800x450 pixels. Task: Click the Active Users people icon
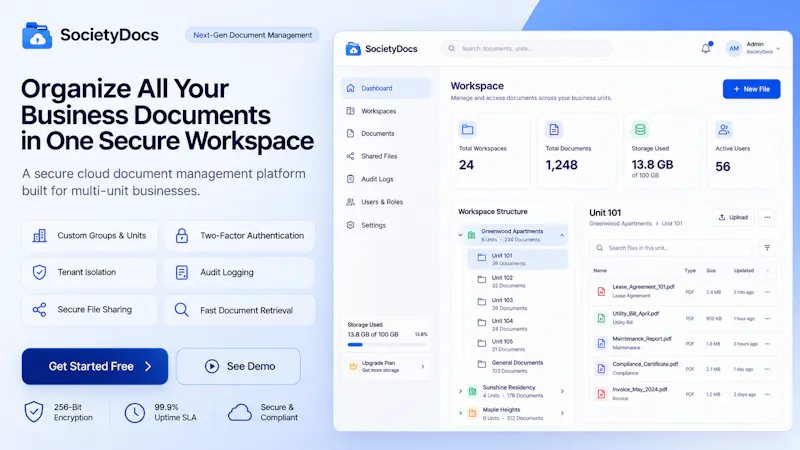(x=724, y=130)
